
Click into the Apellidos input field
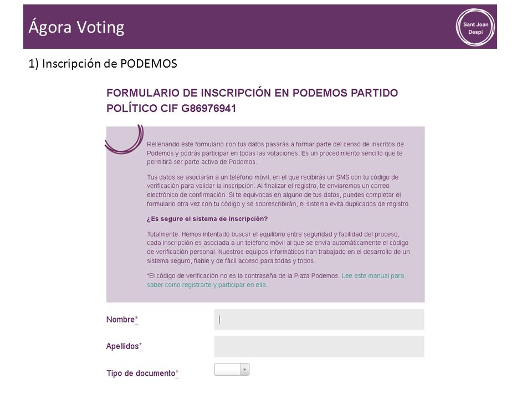click(x=319, y=346)
